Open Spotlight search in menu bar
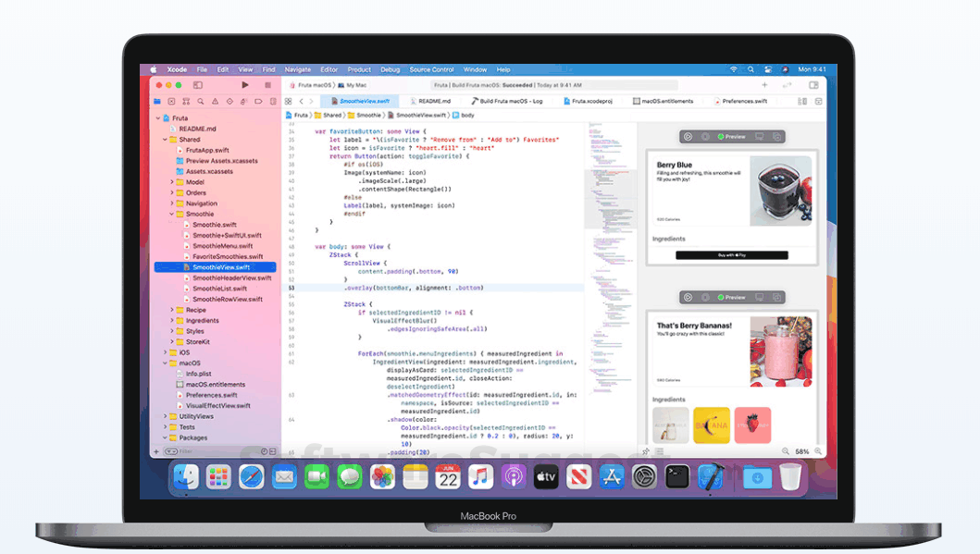This screenshot has width=980, height=554. pos(751,70)
